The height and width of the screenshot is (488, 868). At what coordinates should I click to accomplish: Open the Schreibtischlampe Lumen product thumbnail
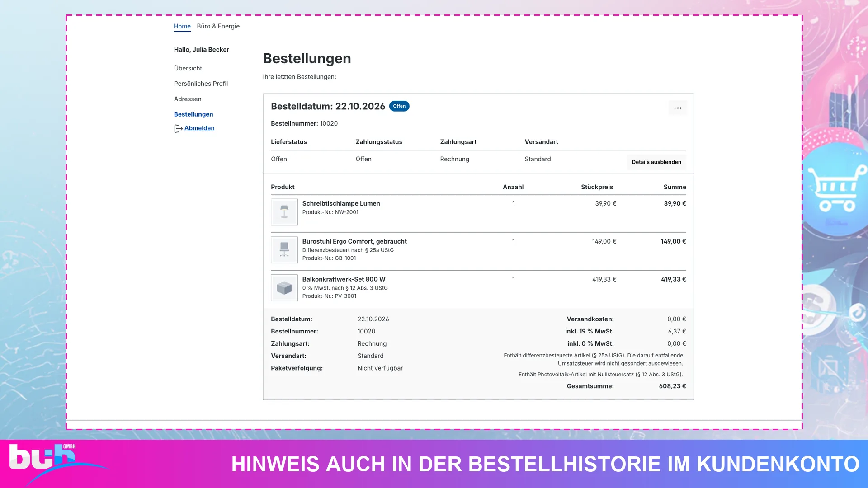284,212
